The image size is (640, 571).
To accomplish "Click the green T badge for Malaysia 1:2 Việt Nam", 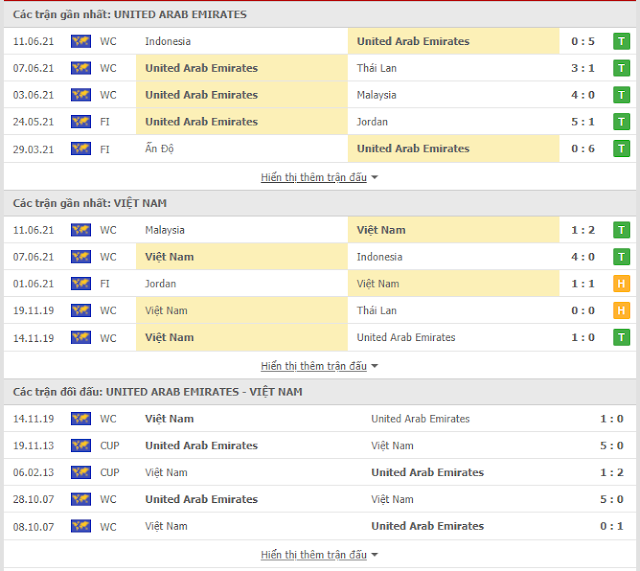I will [621, 230].
